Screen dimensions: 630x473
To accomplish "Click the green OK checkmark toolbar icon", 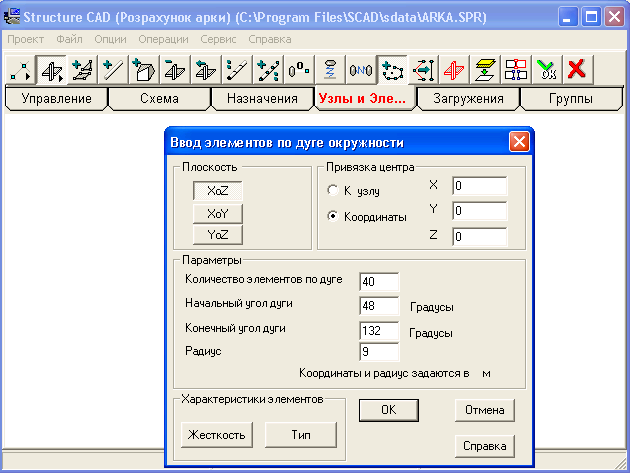I will coord(547,70).
